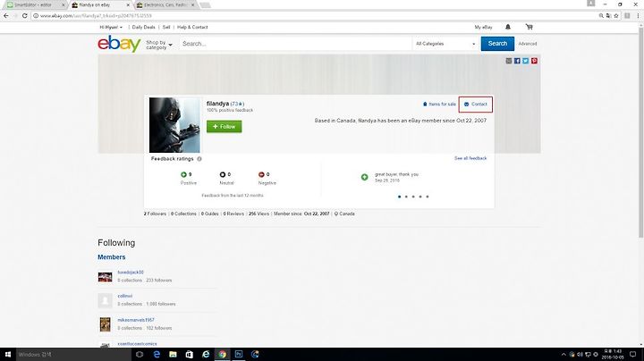This screenshot has width=644, height=361.
Task: Expand Shop by category dropdown
Action: tap(159, 45)
